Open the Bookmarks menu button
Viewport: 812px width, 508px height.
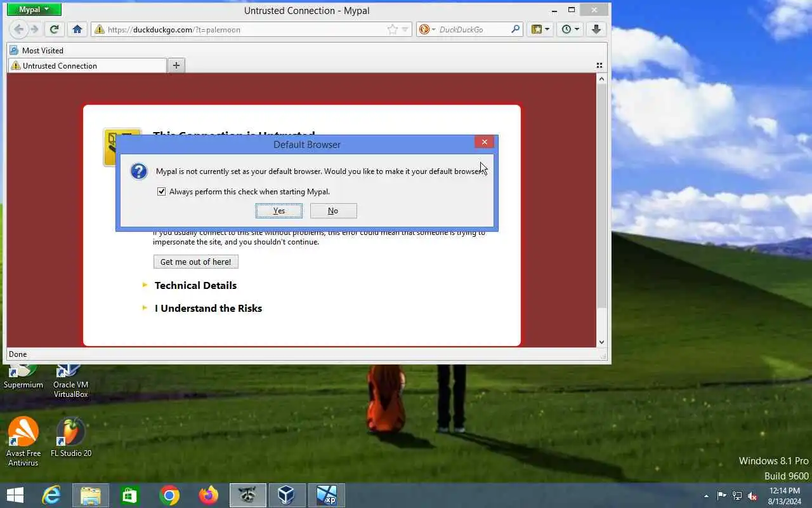[540, 29]
